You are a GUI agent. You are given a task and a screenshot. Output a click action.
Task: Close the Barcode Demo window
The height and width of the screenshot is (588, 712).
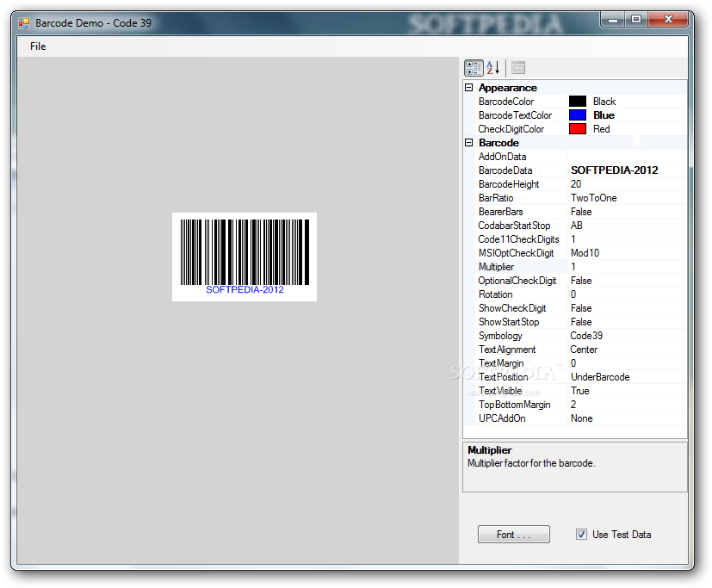pyautogui.click(x=668, y=20)
